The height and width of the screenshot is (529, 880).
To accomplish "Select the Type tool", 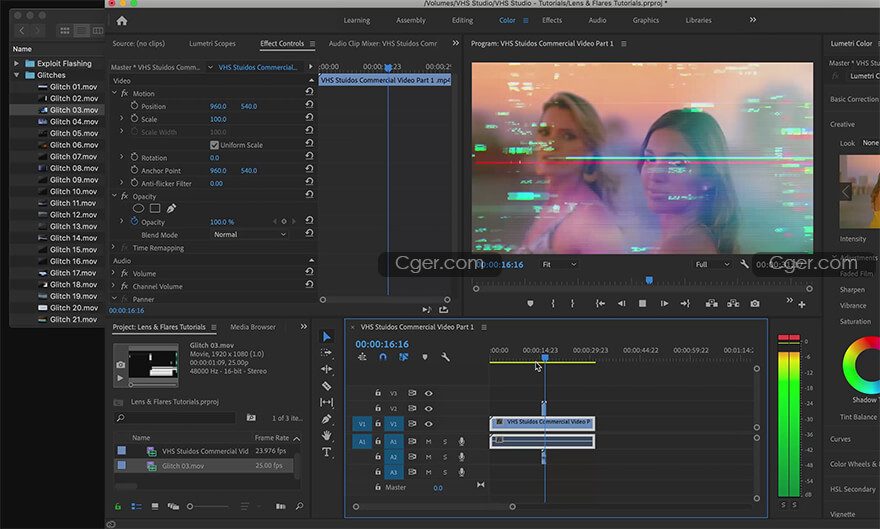I will [327, 452].
